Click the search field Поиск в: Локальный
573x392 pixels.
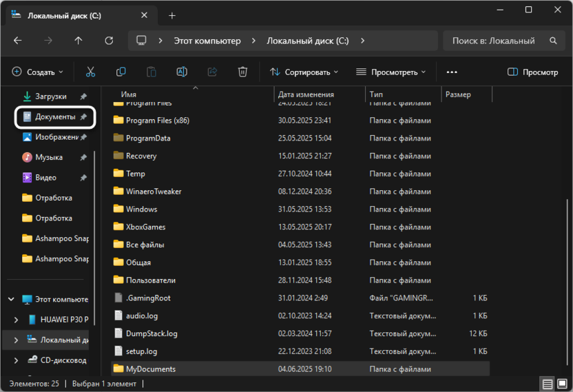click(494, 41)
